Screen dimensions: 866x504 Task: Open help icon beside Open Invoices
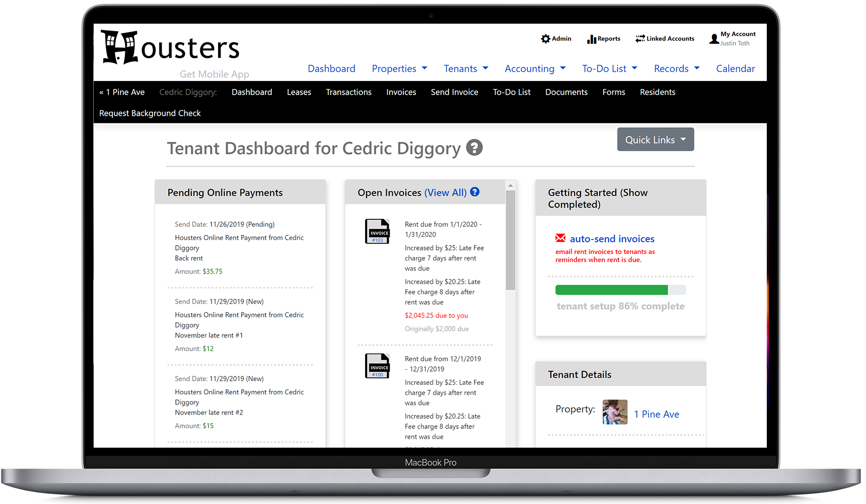click(x=474, y=192)
